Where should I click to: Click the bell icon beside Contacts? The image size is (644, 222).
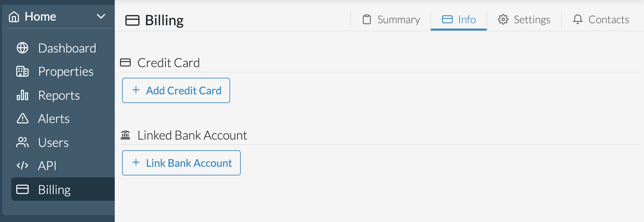pos(578,20)
